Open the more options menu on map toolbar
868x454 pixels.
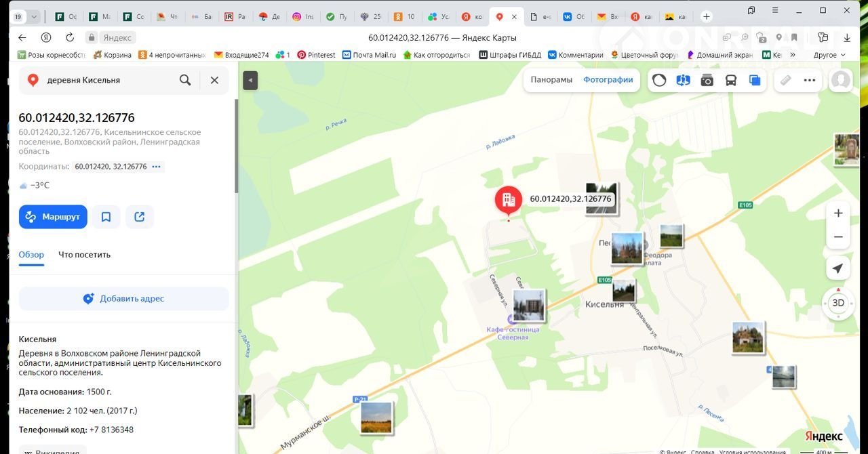point(809,80)
